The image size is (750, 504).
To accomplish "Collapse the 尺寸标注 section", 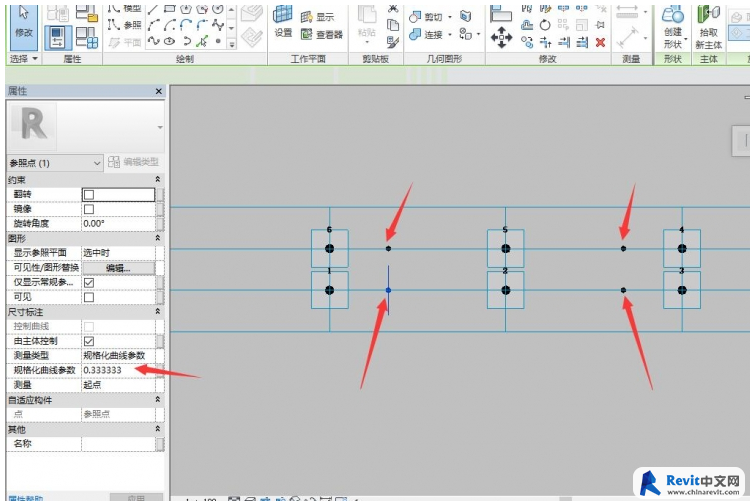I will click(x=157, y=311).
